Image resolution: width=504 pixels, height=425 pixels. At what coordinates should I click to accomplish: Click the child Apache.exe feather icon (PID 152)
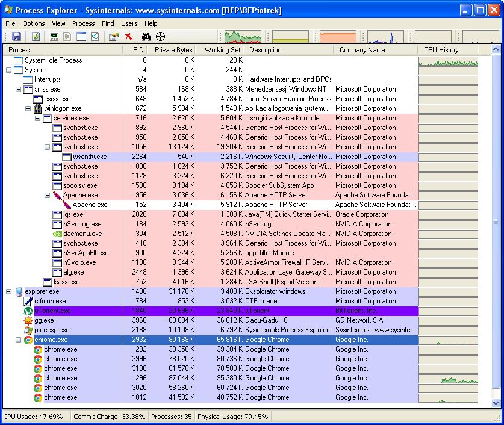pos(66,205)
